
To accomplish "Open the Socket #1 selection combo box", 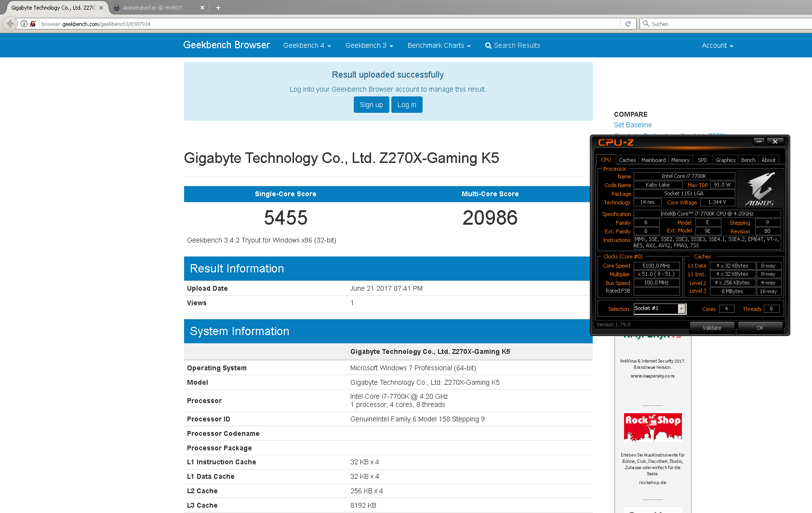I will [660, 309].
